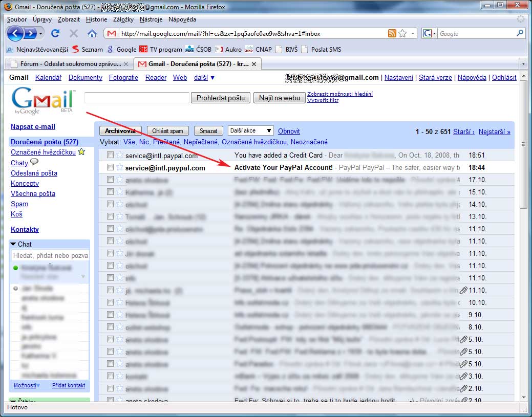This screenshot has height=417, width=532.
Task: Open the Google bookmark in bookmarks toolbar
Action: pyautogui.click(x=121, y=50)
